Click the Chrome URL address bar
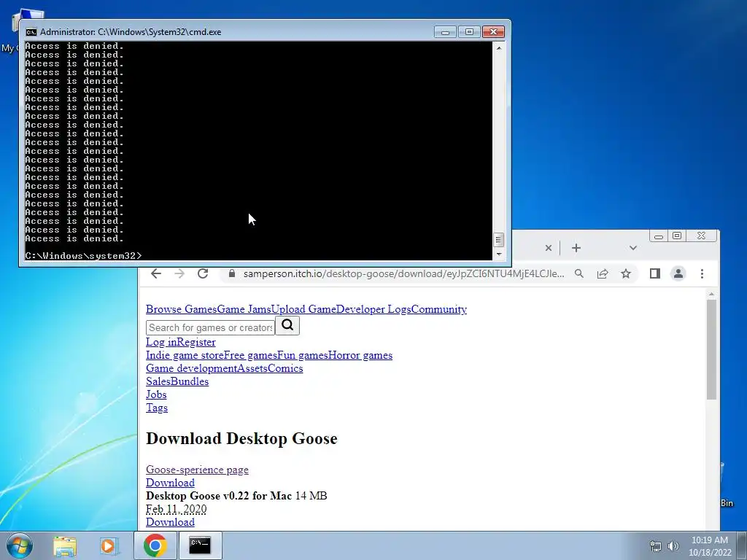This screenshot has height=560, width=747. coord(403,273)
